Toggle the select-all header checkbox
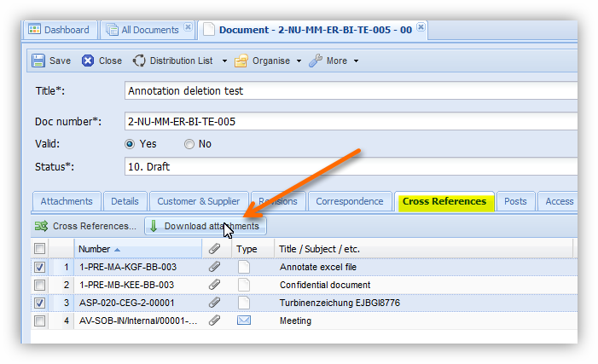Image resolution: width=598 pixels, height=364 pixels. click(39, 249)
